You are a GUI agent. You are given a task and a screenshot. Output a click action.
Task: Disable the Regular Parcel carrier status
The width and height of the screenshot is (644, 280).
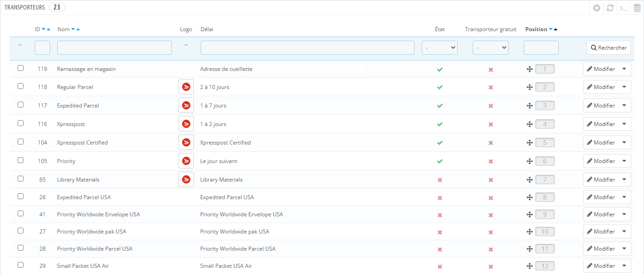coord(440,87)
